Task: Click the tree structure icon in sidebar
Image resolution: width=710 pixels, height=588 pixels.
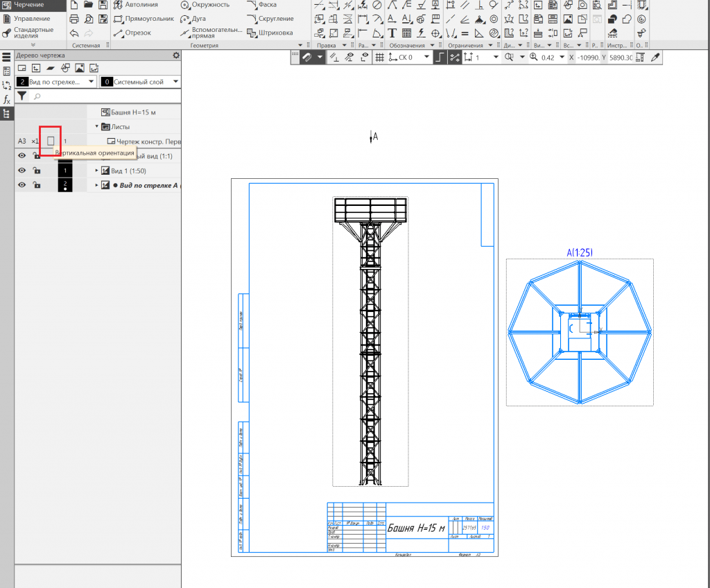Action: click(x=6, y=113)
